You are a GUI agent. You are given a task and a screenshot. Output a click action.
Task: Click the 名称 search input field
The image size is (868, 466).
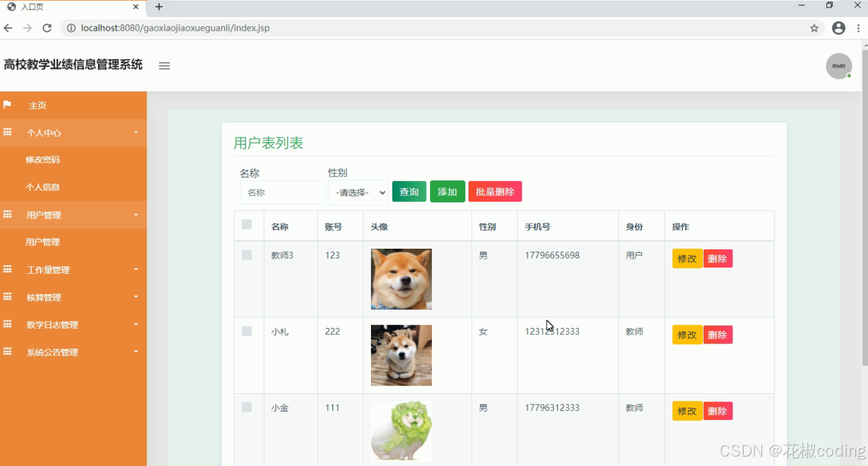[282, 192]
